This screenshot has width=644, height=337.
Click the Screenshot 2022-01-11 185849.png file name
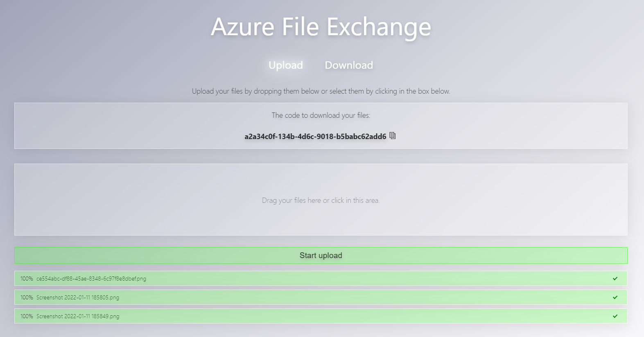[x=78, y=317]
